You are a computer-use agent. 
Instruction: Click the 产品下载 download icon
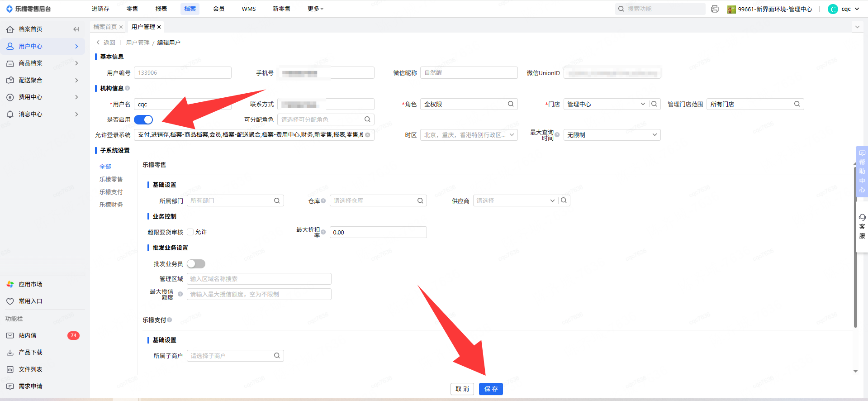click(10, 353)
